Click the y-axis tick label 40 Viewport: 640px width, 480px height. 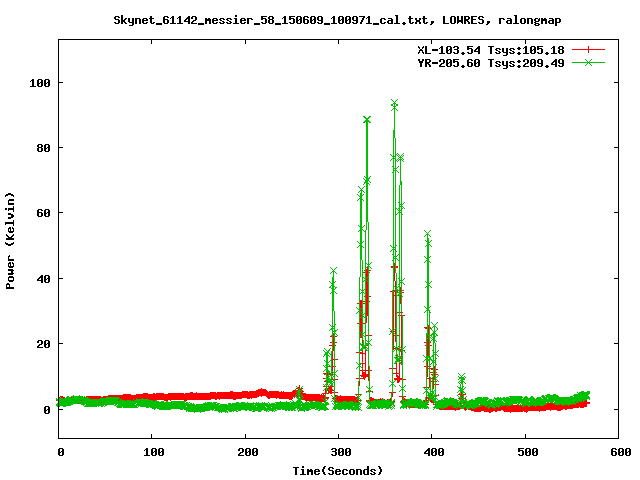click(x=43, y=279)
